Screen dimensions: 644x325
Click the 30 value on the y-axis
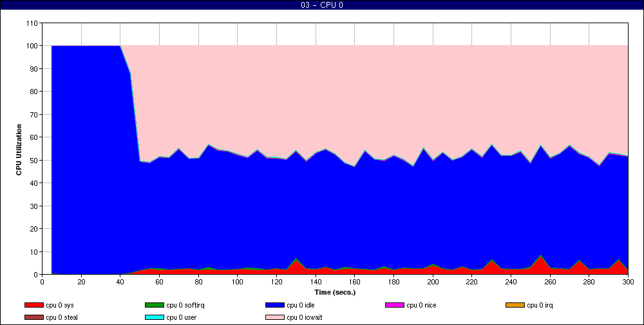(34, 206)
